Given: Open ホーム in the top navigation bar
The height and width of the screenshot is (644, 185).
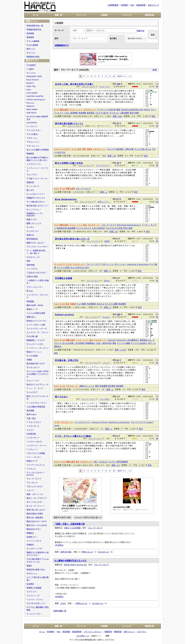Looking at the screenshot, I should (36, 15).
